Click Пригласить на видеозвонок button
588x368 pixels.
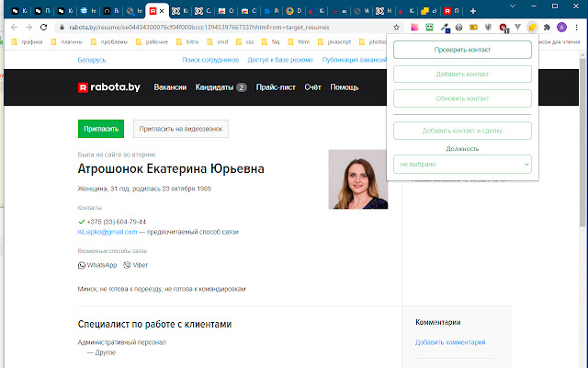pos(180,130)
